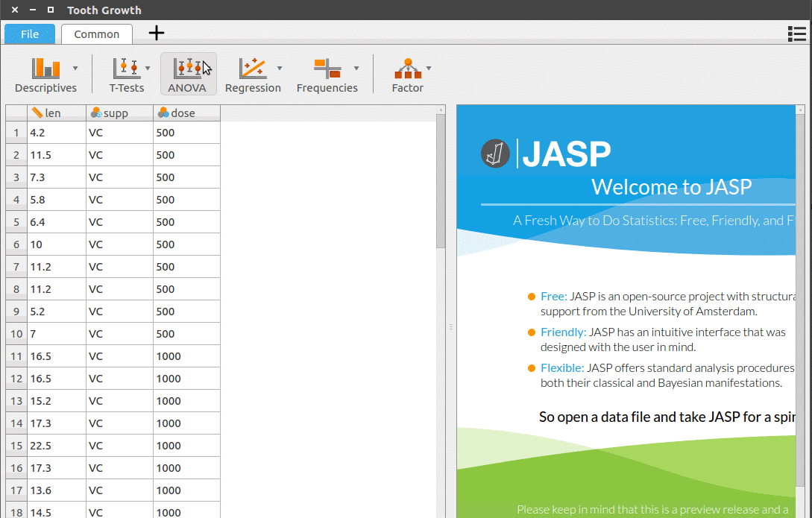
Task: Select row number 5 in the spreadsheet
Action: pyautogui.click(x=16, y=221)
